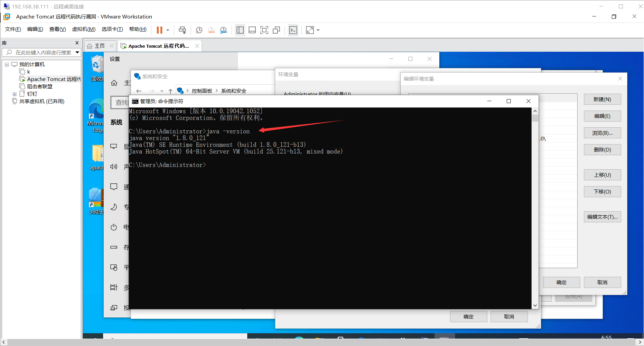Viewport: 644px width, 346px height.
Task: Click 新建(N) in edit environment variable dialog
Action: coord(602,99)
